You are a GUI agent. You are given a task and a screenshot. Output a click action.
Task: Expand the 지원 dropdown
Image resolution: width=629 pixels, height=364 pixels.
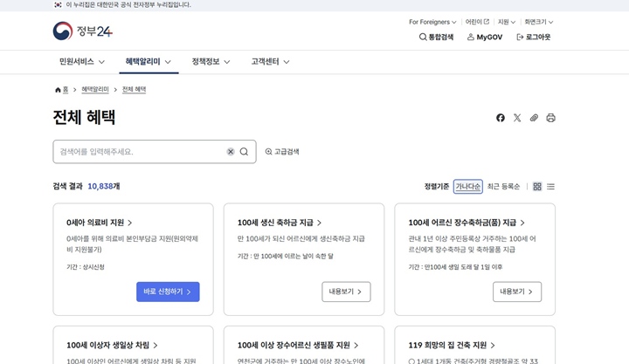[506, 22]
